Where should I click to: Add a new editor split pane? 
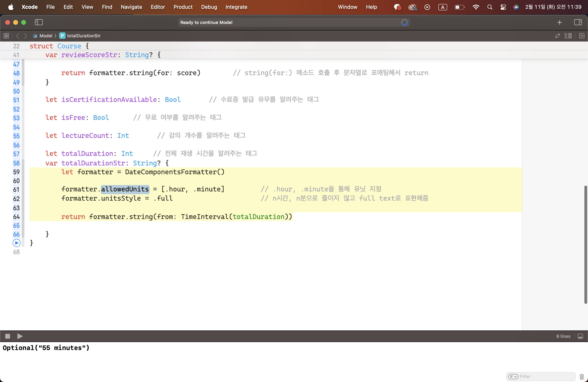[x=582, y=36]
